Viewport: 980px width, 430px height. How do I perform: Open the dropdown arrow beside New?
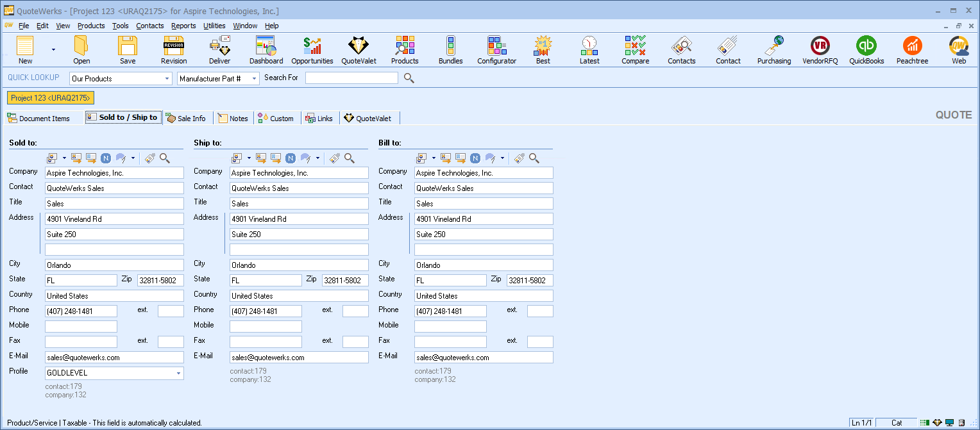click(x=53, y=49)
